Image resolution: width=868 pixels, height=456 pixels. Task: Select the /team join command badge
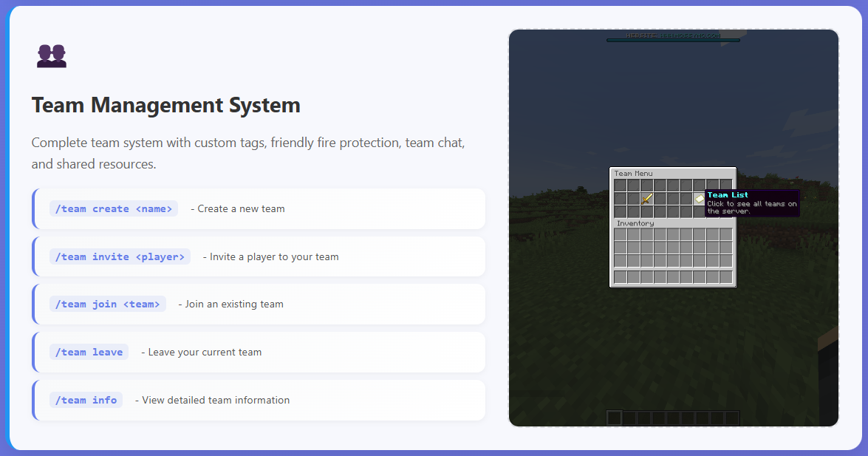click(x=108, y=304)
